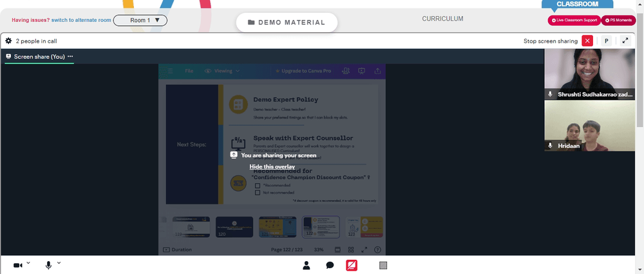Image resolution: width=644 pixels, height=274 pixels.
Task: Click Page 122 / 123 indicator
Action: point(287,250)
